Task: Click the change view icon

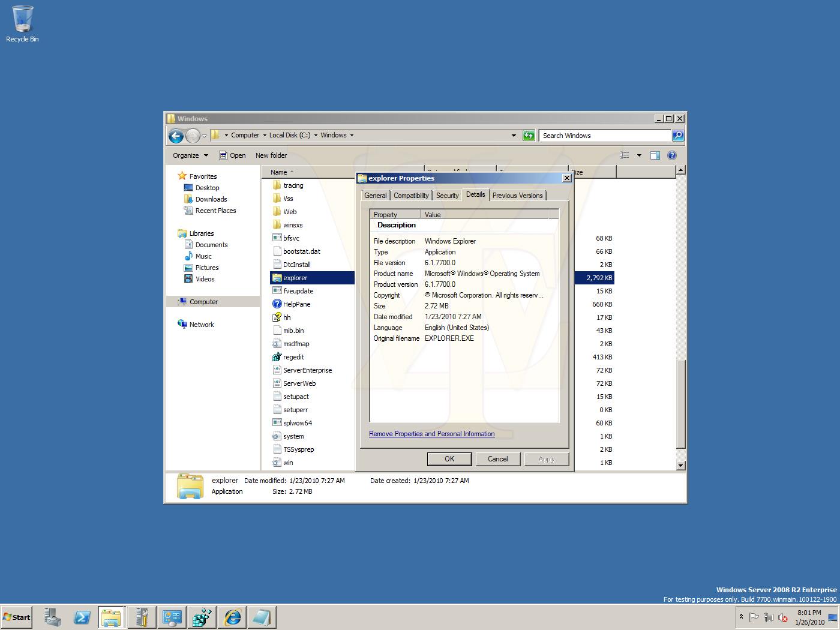Action: [x=625, y=155]
